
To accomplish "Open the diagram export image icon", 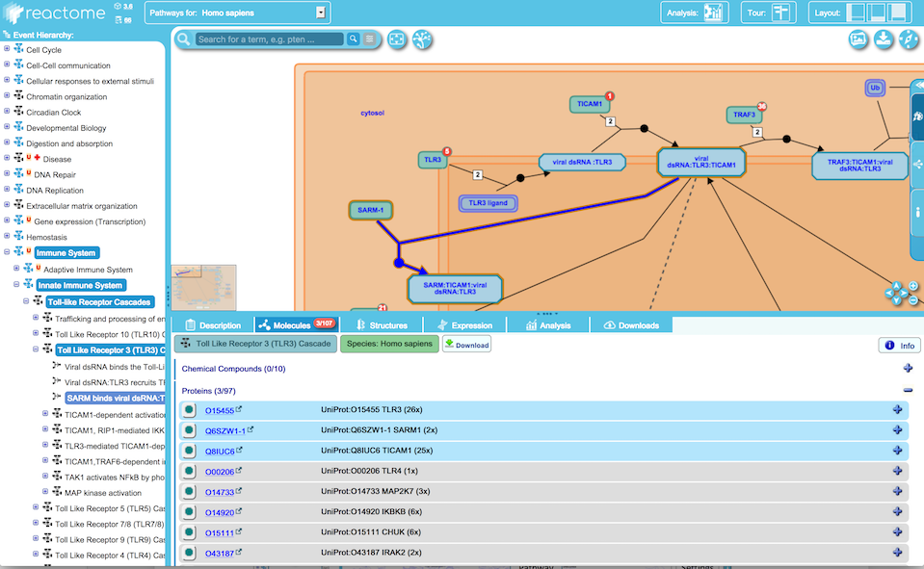I will tap(858, 39).
